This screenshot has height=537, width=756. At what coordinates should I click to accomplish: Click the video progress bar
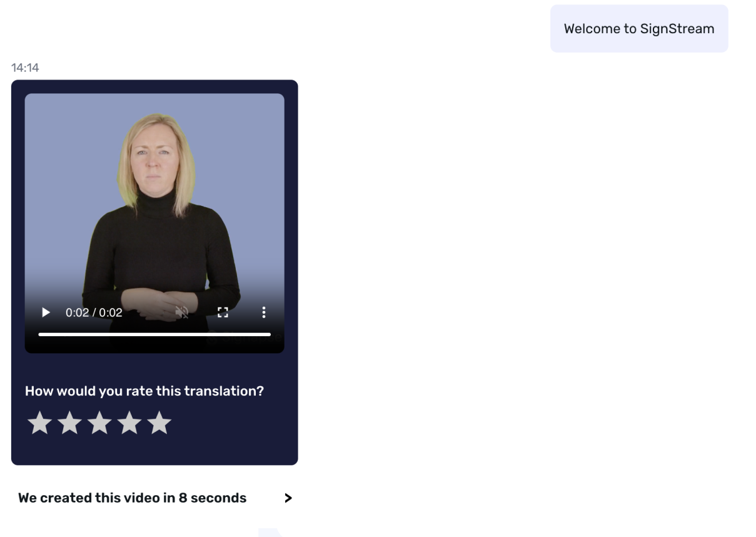(154, 334)
